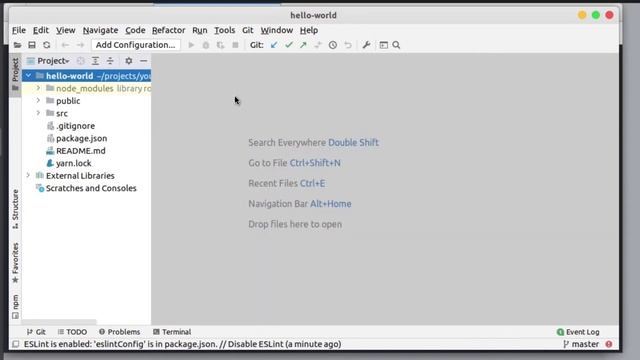Click the Project side tab
Screen dimensions: 640x360
(15, 75)
